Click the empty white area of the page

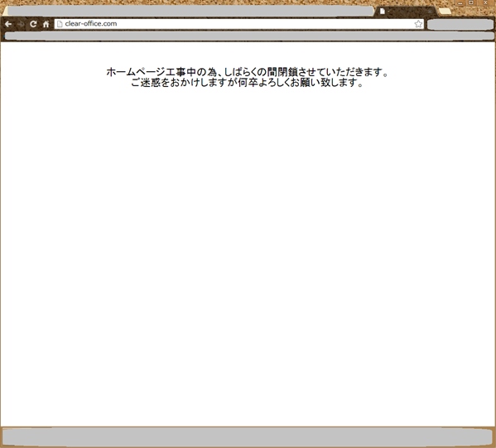(248, 253)
